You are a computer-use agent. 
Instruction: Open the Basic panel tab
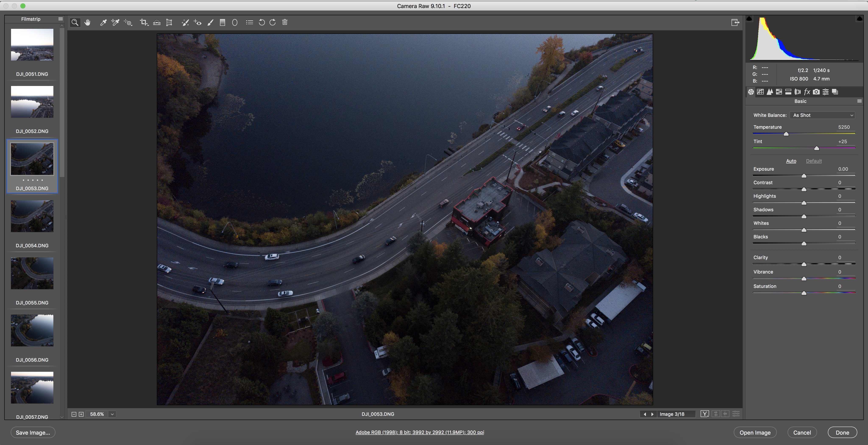[x=751, y=91]
